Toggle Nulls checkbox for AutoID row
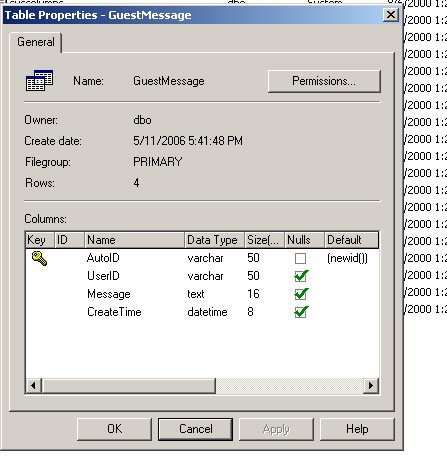Image resolution: width=447 pixels, height=466 pixels. click(x=300, y=258)
